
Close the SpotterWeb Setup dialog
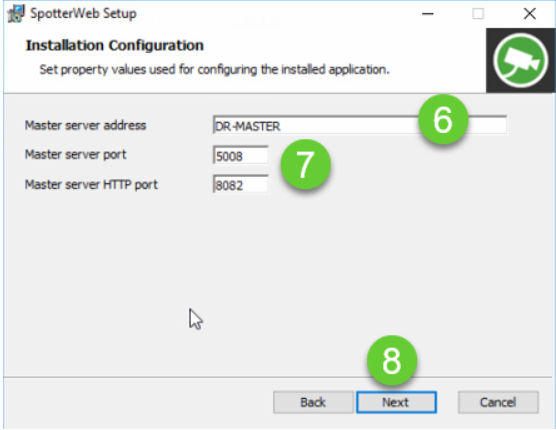(530, 14)
